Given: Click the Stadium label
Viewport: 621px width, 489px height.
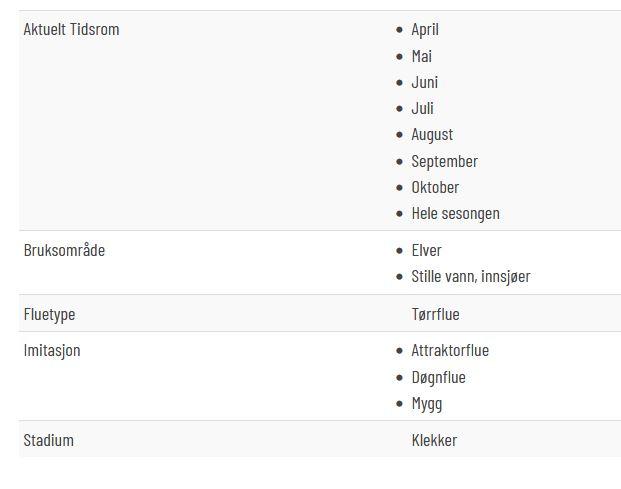Looking at the screenshot, I should [49, 441].
